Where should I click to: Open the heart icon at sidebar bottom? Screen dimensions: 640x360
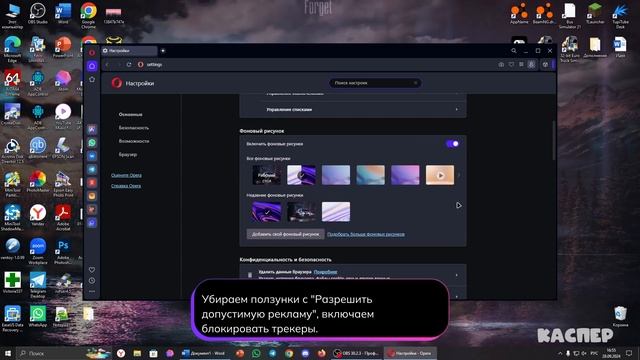click(92, 270)
